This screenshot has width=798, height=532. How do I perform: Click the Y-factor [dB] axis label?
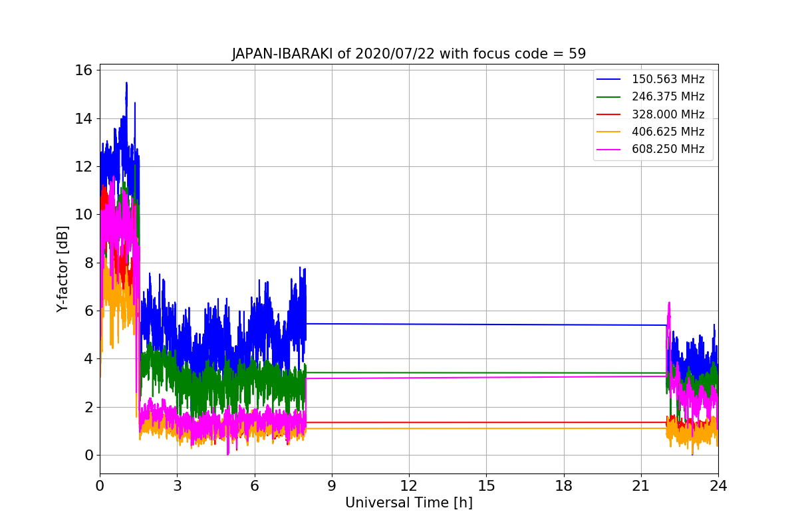point(63,269)
